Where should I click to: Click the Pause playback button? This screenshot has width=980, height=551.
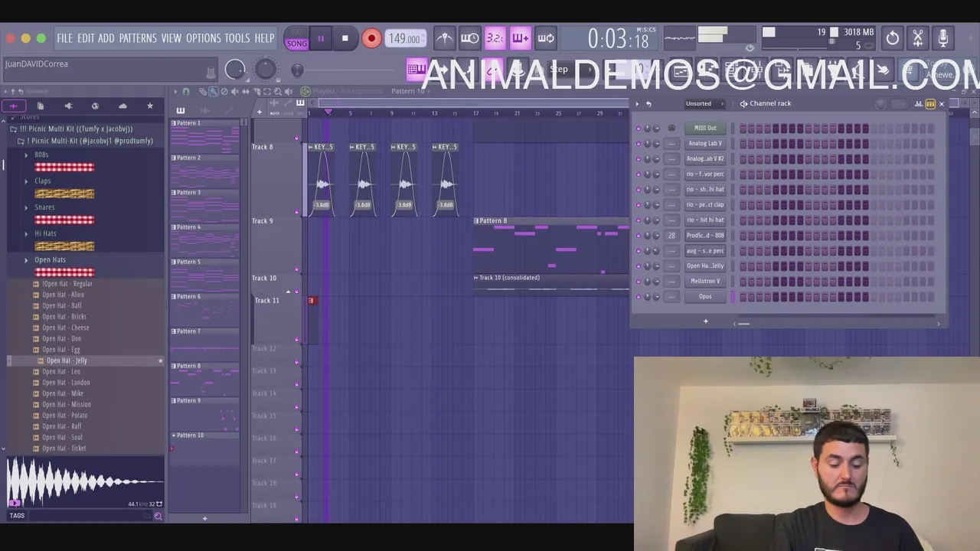tap(321, 38)
